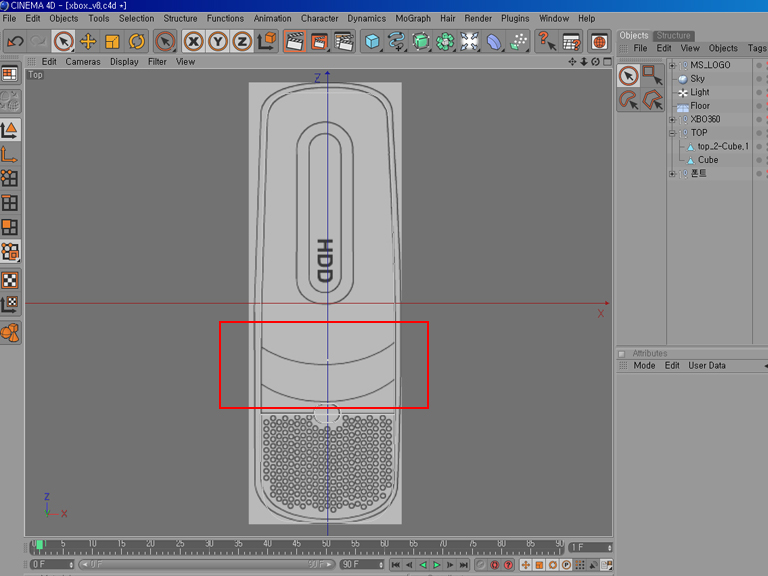Open the deformer objects icon
The height and width of the screenshot is (576, 768).
pos(493,42)
